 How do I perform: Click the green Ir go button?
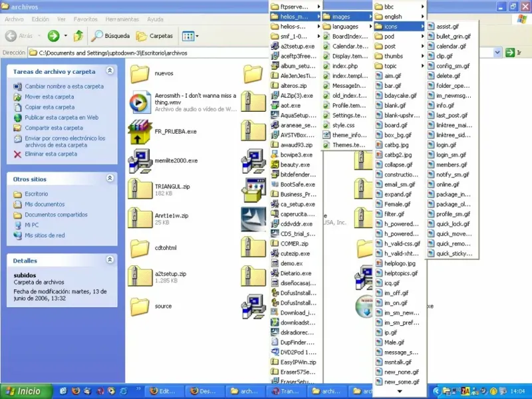point(513,53)
